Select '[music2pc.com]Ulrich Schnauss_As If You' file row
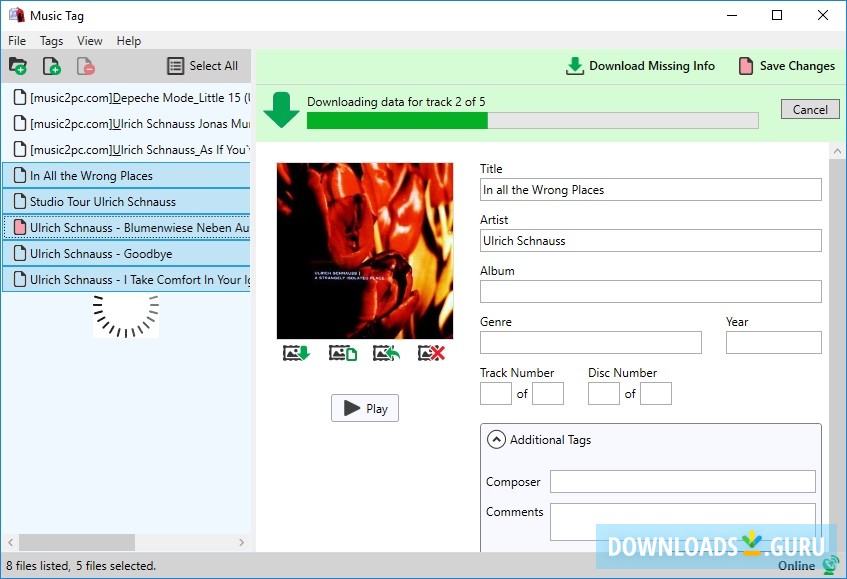Screen dimensions: 847x579 (x=126, y=149)
